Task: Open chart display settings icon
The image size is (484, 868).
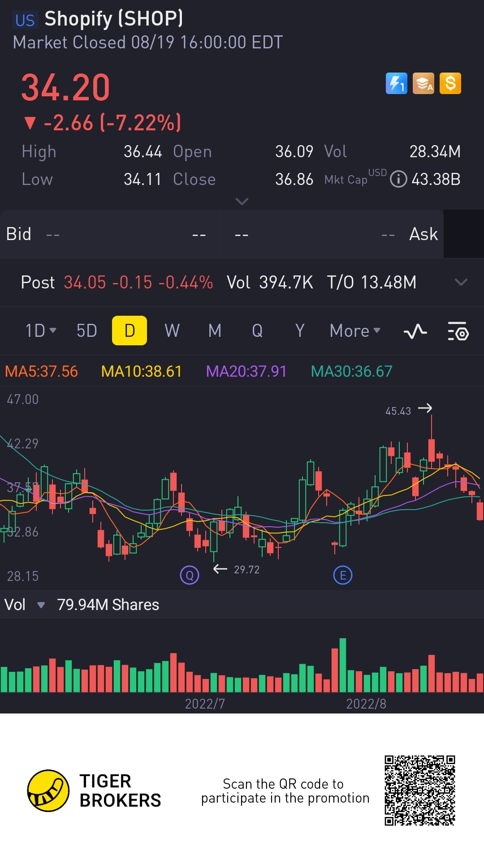Action: pos(458,331)
